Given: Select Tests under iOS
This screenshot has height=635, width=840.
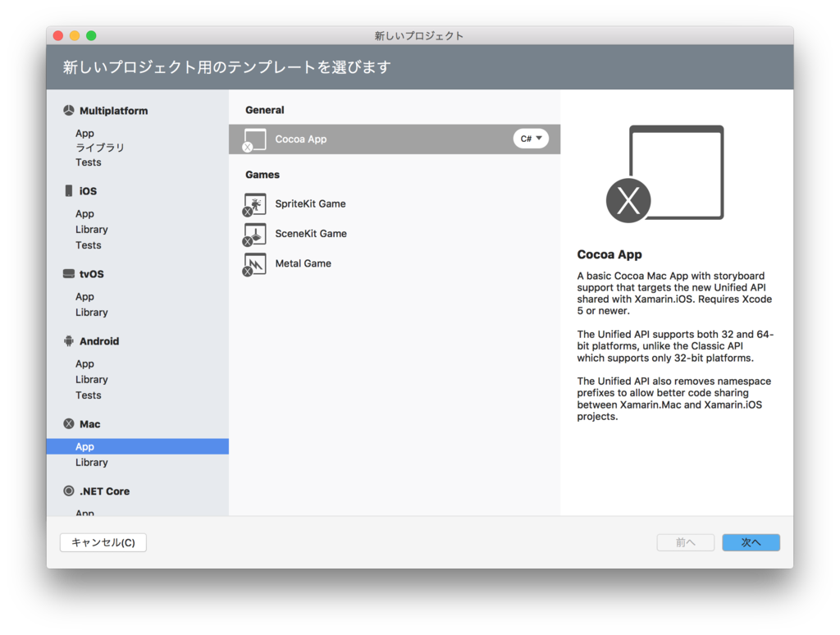Looking at the screenshot, I should (88, 244).
